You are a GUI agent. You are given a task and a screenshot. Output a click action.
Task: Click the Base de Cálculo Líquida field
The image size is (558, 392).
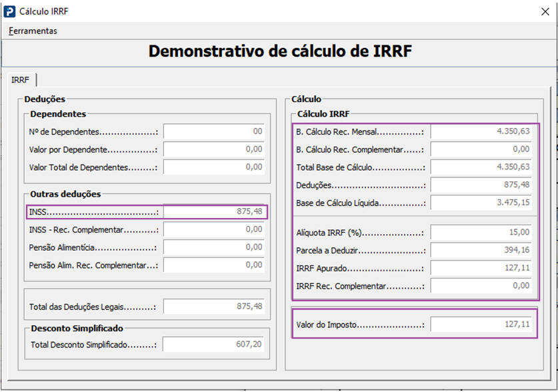click(481, 203)
